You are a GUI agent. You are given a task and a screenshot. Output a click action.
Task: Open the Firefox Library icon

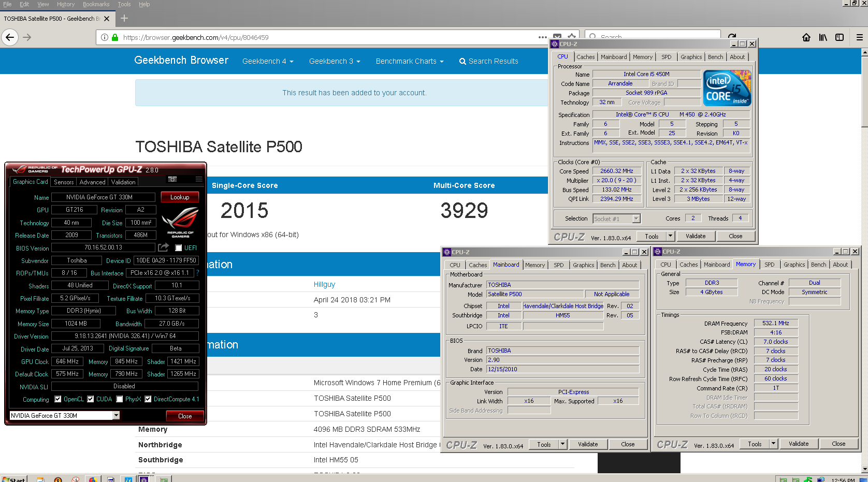click(823, 37)
